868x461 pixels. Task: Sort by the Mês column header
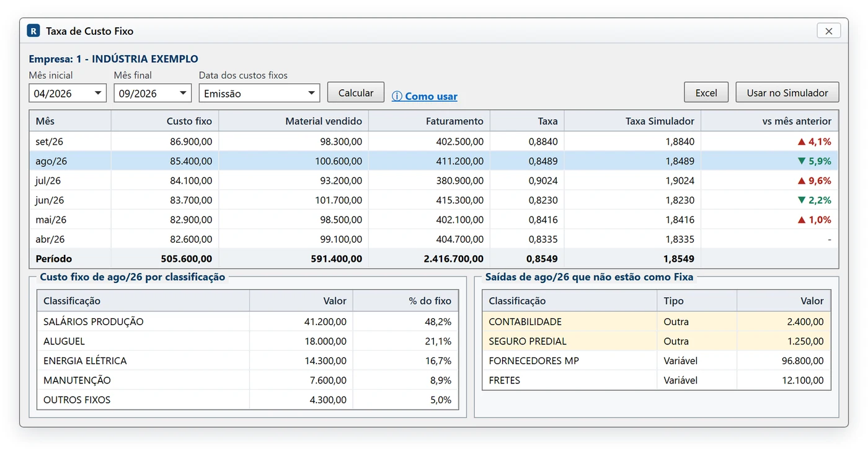pyautogui.click(x=70, y=121)
